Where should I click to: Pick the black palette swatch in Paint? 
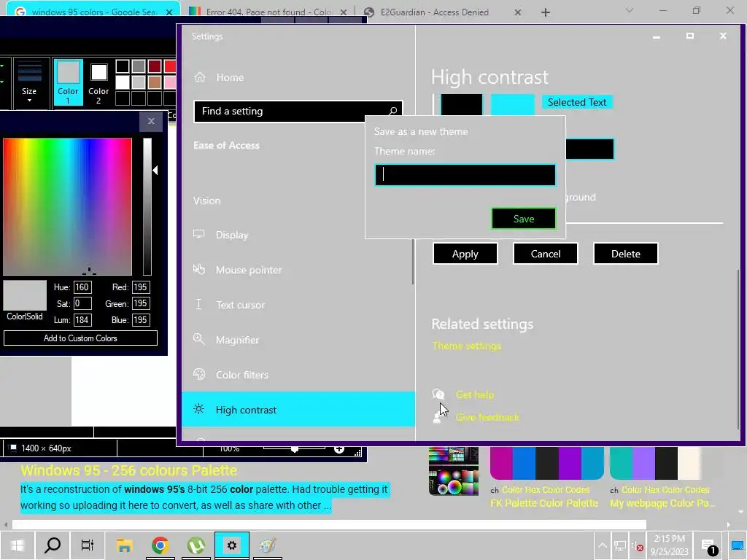(123, 66)
